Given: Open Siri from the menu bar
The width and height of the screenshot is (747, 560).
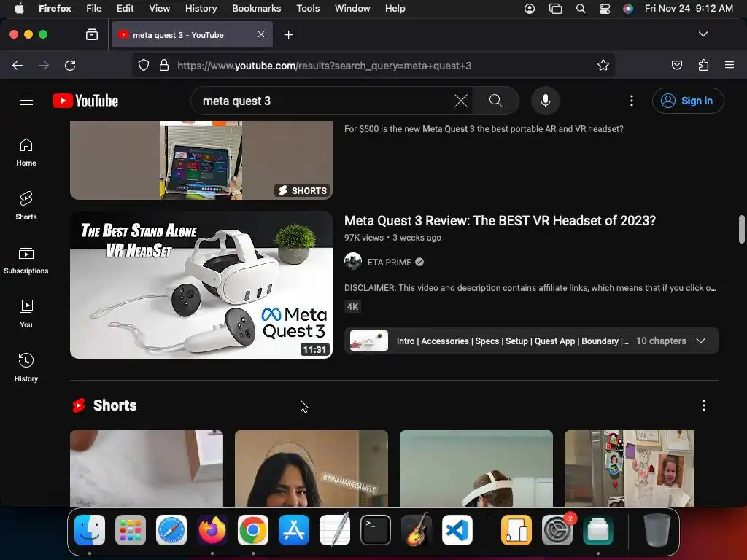Looking at the screenshot, I should pyautogui.click(x=628, y=8).
